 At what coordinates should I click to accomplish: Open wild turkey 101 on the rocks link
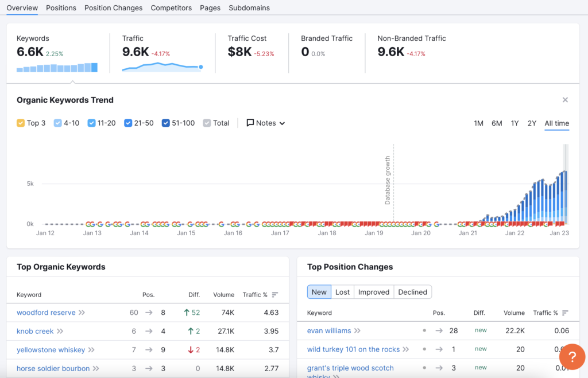tap(353, 349)
